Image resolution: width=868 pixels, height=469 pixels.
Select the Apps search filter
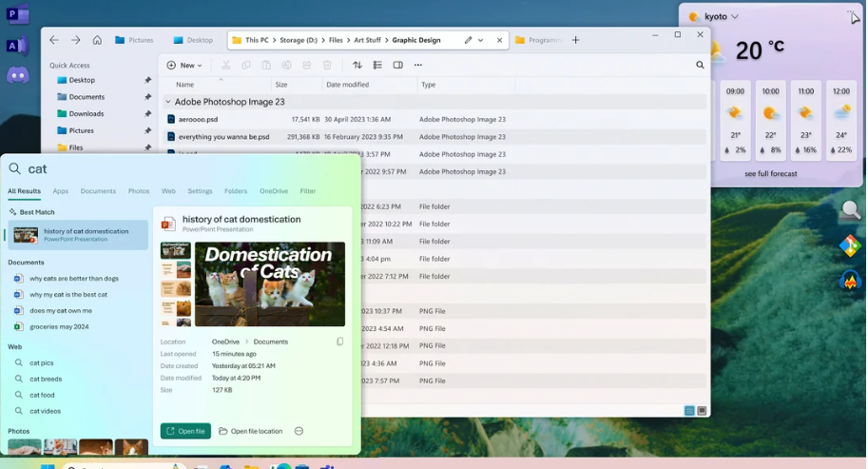[x=60, y=191]
